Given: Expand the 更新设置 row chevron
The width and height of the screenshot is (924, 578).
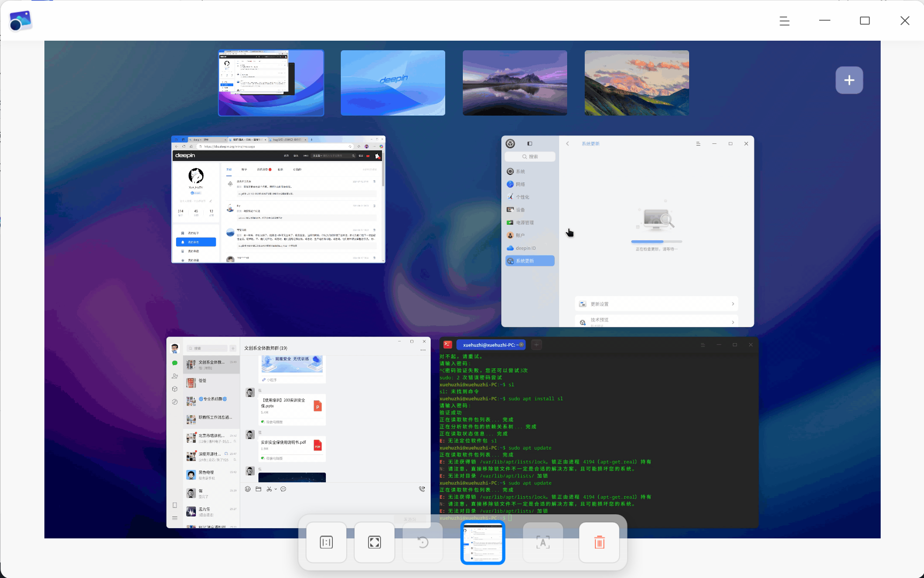Looking at the screenshot, I should pos(732,304).
